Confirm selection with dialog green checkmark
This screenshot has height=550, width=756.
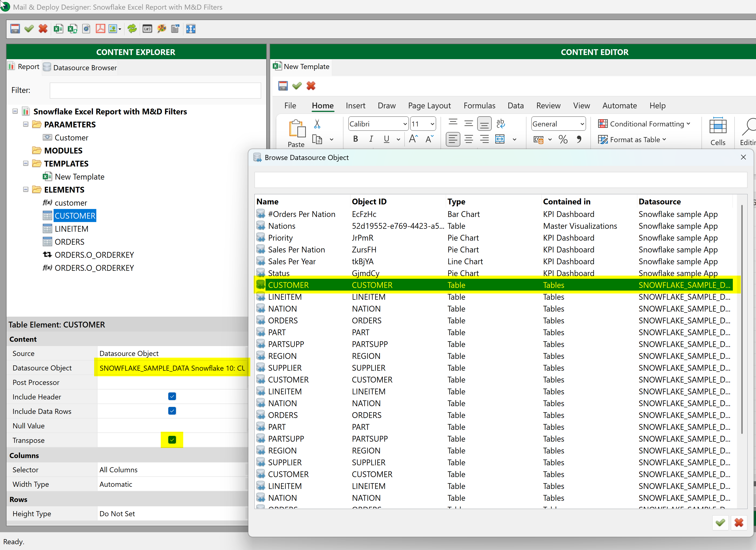pos(720,522)
